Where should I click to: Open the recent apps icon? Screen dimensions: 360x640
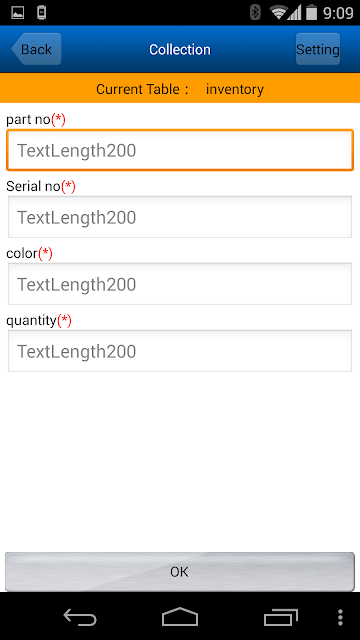coord(281,617)
